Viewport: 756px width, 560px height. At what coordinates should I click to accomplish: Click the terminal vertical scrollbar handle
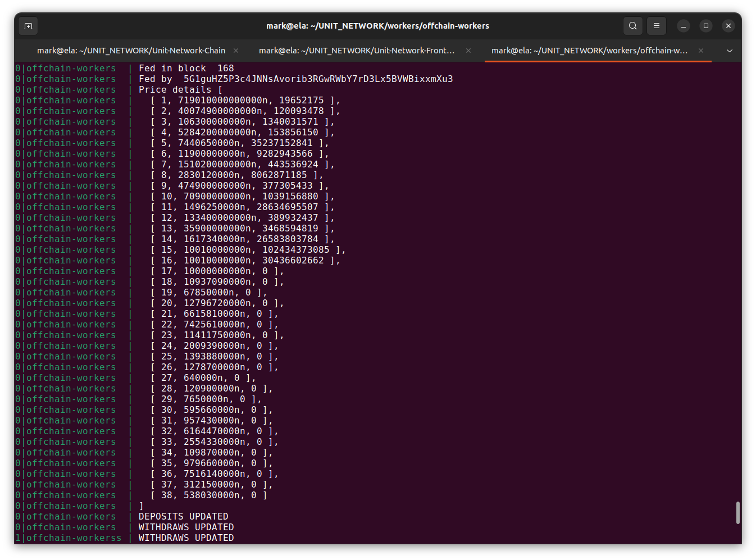pos(737,513)
